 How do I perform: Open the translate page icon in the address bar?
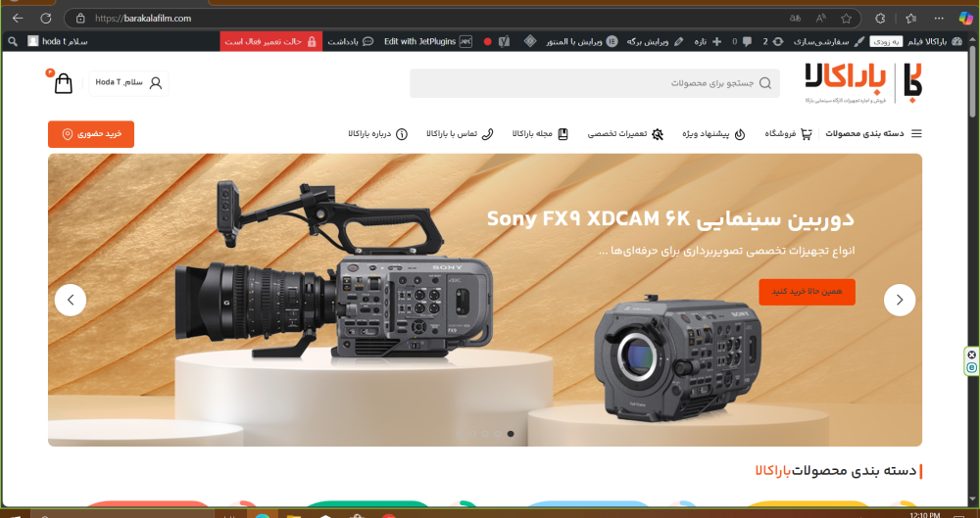(795, 19)
